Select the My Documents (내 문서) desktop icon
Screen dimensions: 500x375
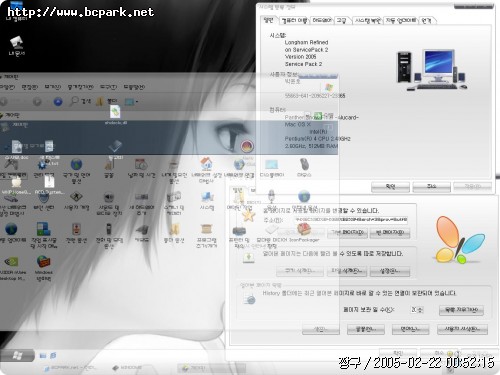pos(17,46)
